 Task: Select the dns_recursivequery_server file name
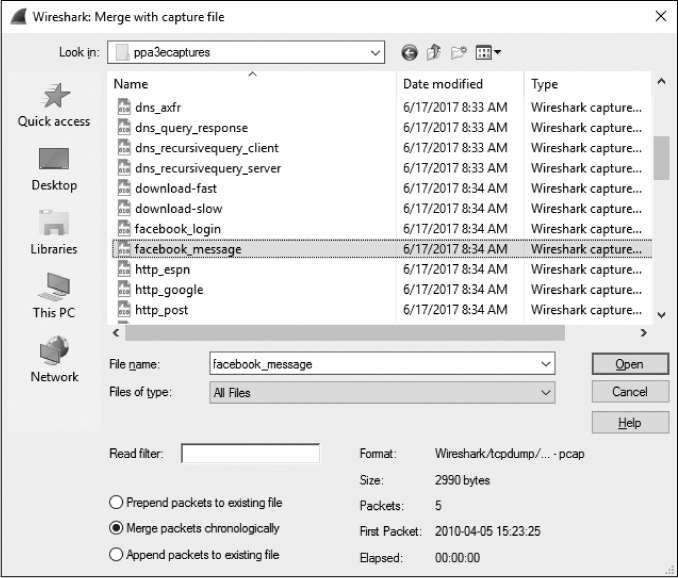208,168
